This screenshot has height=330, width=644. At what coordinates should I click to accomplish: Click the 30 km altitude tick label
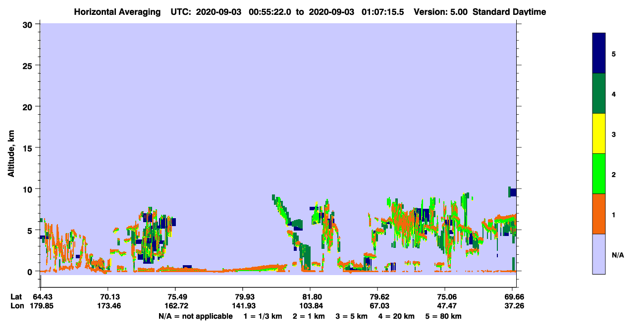(x=29, y=24)
